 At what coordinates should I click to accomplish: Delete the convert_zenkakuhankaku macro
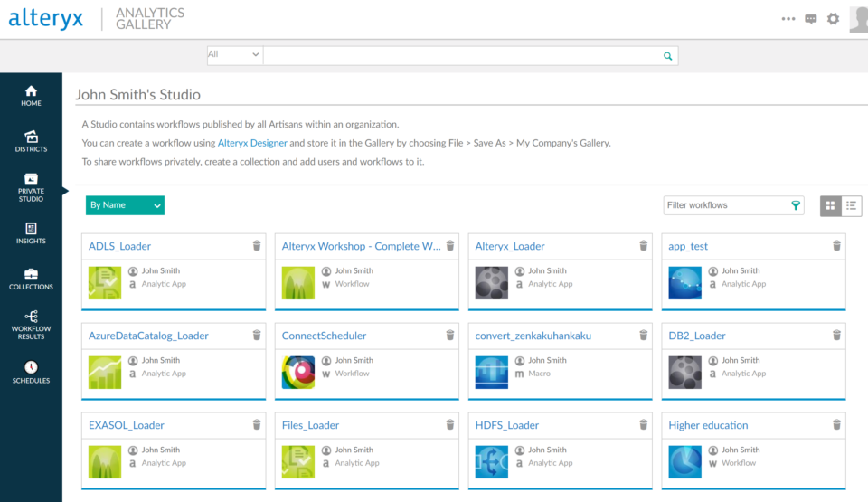point(643,336)
